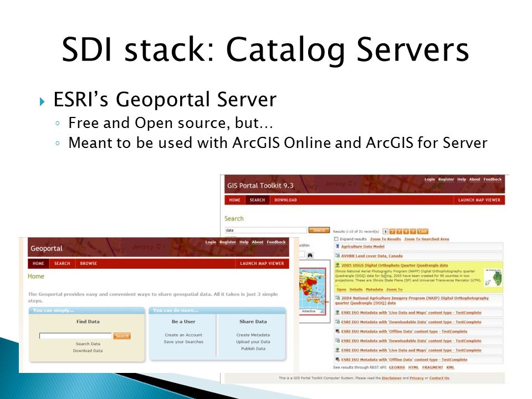Click the "Results 1-10 of 31 record(s)" text
532x399 pixels.
tap(356, 232)
